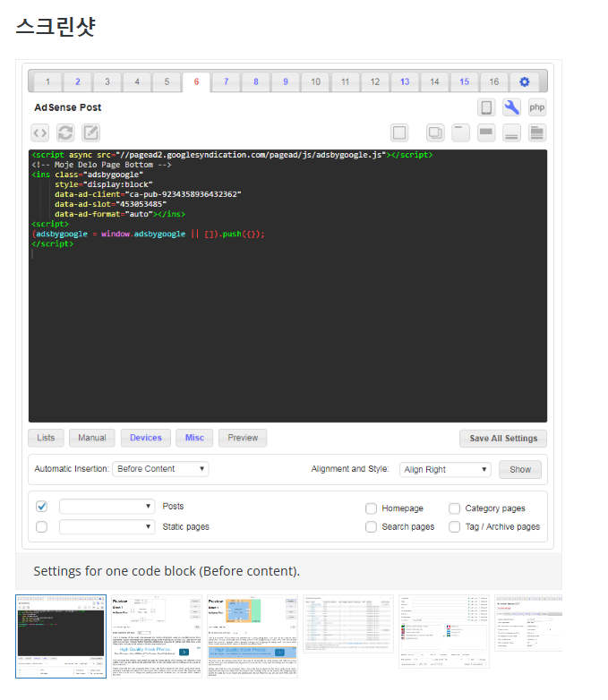608x700 pixels.
Task: Click Save All Settings
Action: 503,439
